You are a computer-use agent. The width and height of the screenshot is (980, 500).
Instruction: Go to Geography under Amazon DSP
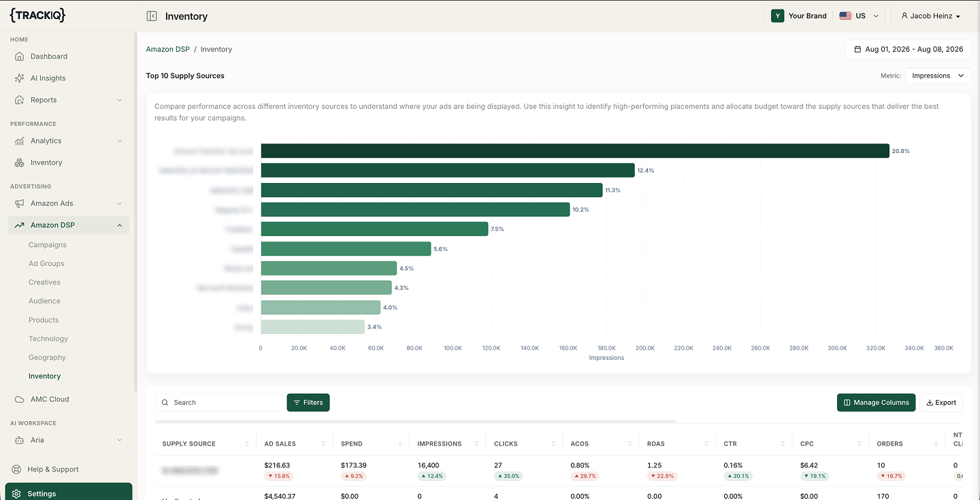[47, 357]
